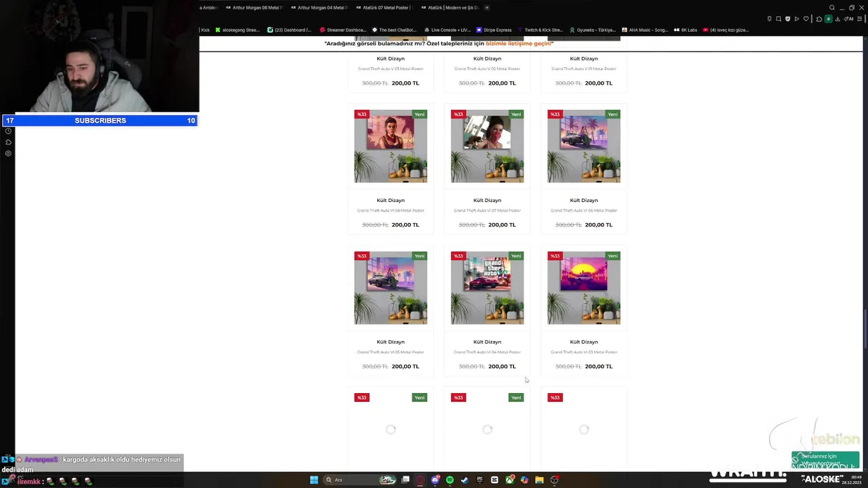Click the SUBSCRIBERS overlay bar
This screenshot has height=488, width=868.
tap(100, 121)
